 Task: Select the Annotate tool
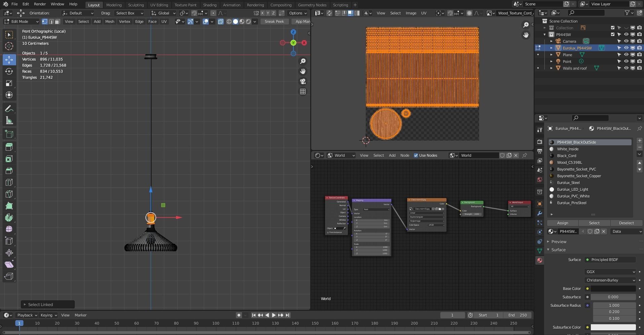tap(9, 109)
